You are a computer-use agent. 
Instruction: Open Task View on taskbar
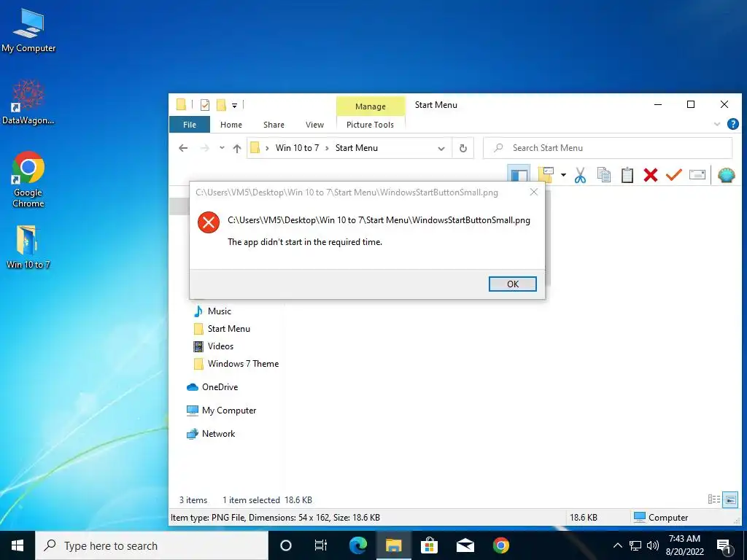321,545
